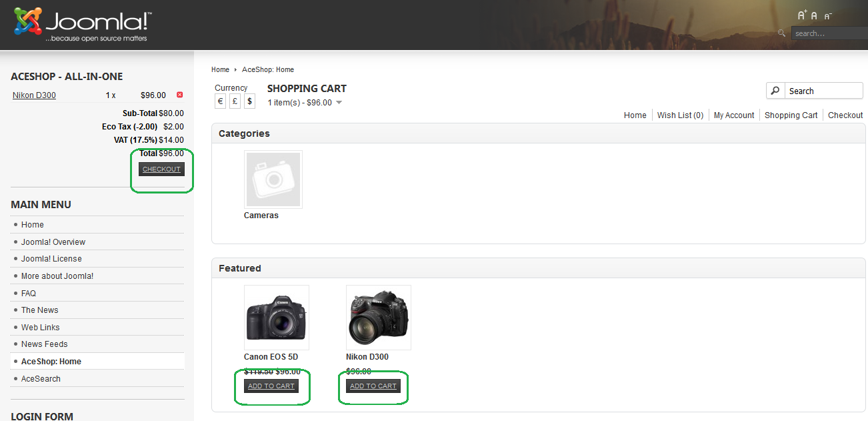Screen dimensions: 868x421
Task: Click the SHOPPING CART heading
Action: tap(307, 88)
